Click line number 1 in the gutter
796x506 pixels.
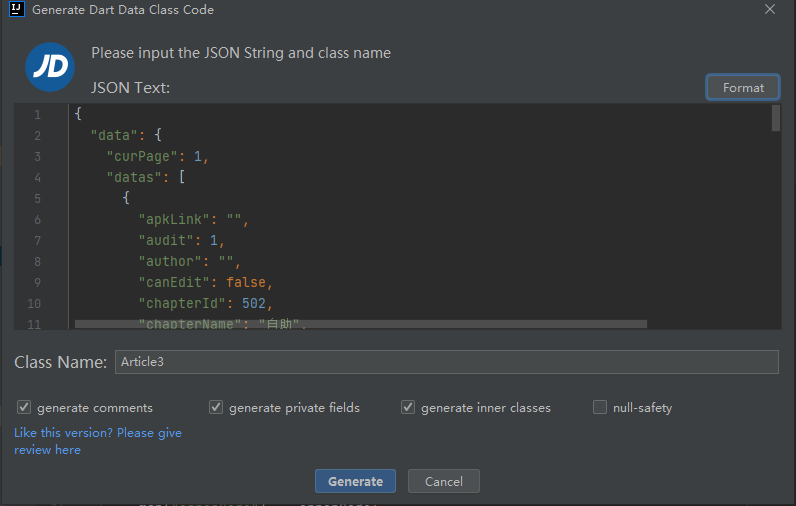pyautogui.click(x=37, y=115)
